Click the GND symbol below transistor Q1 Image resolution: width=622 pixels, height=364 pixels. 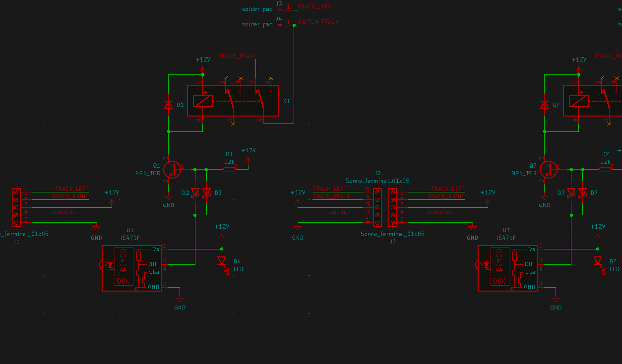[x=168, y=199]
